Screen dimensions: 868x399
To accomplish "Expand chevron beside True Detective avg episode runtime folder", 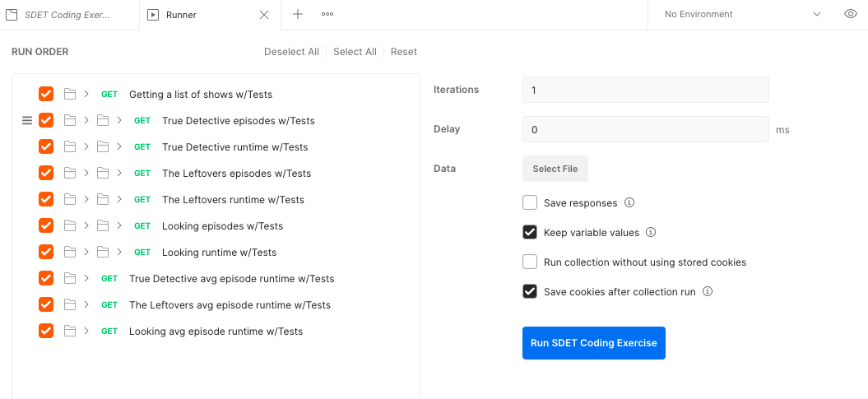I will tap(86, 278).
